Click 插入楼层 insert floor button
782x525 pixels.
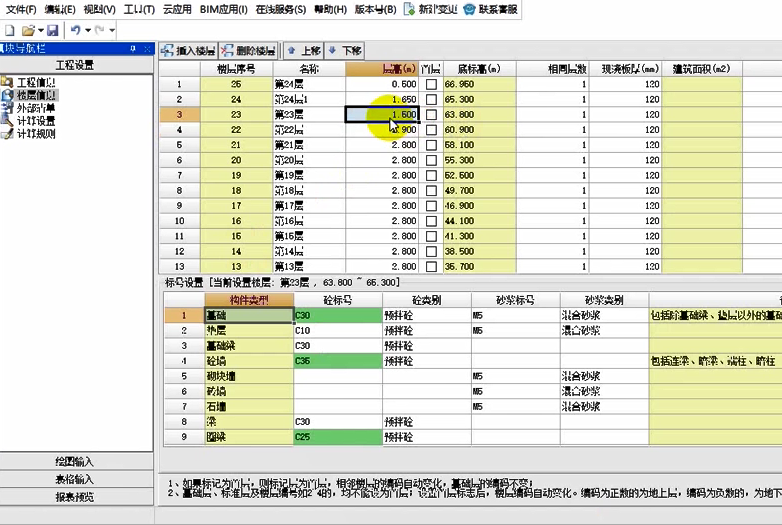click(188, 50)
